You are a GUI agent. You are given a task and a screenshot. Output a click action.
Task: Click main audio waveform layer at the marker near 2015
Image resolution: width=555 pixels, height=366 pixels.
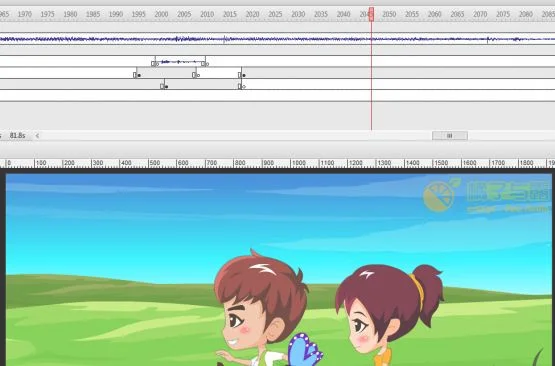pos(224,39)
